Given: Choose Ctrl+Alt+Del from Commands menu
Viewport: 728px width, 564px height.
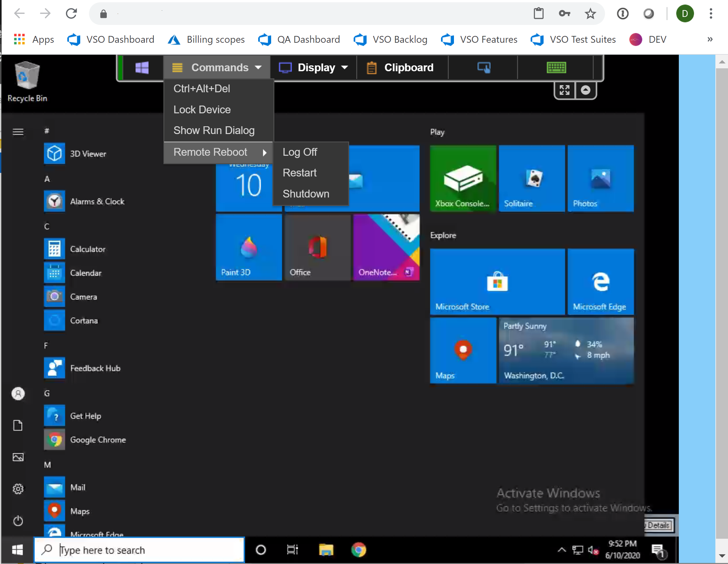Looking at the screenshot, I should [x=201, y=89].
